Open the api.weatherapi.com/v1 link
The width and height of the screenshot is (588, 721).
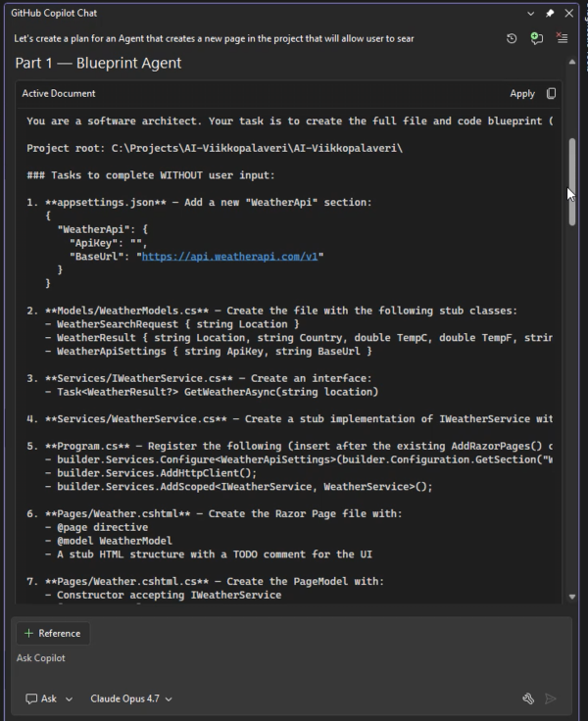click(229, 256)
